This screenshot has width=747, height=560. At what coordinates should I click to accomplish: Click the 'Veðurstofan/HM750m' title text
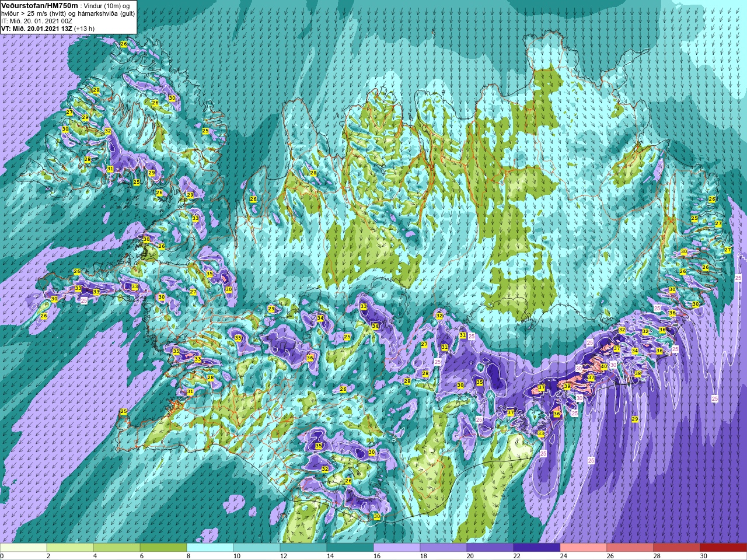click(x=39, y=5)
